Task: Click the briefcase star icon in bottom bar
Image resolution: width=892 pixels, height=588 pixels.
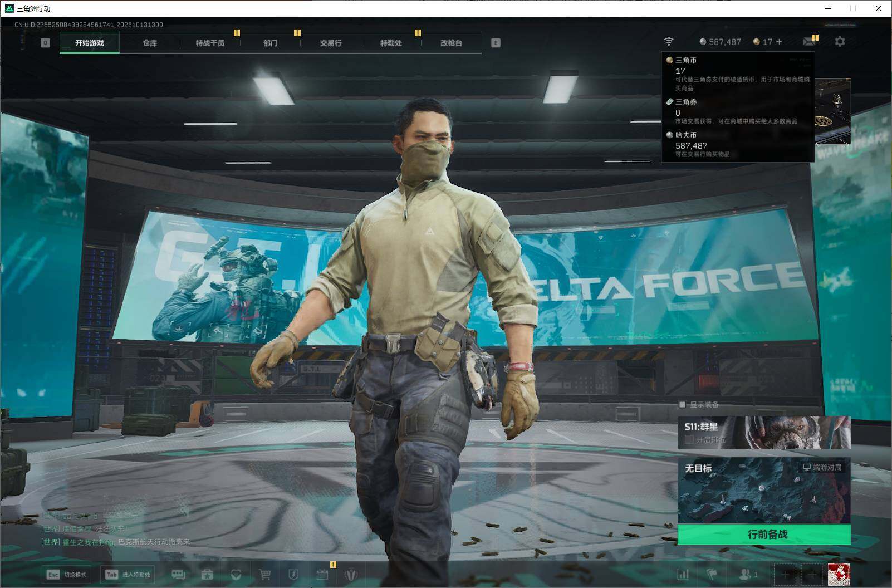Action: tap(207, 574)
